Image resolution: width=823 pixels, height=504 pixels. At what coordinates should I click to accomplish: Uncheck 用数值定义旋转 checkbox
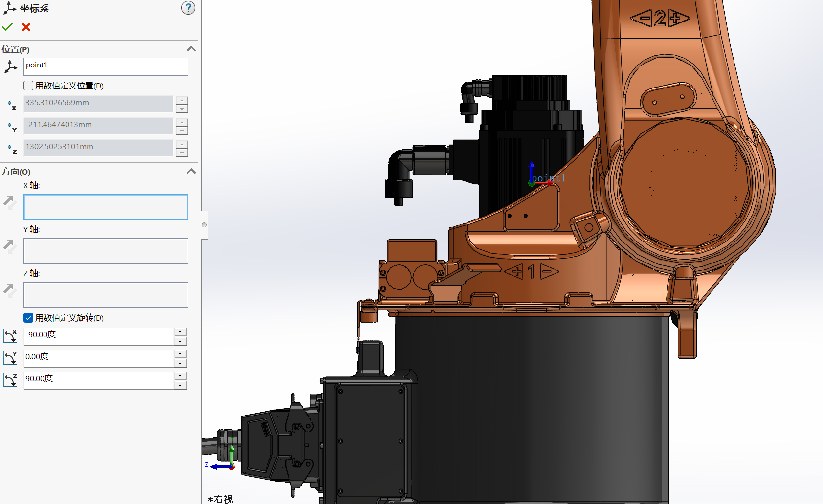point(28,318)
